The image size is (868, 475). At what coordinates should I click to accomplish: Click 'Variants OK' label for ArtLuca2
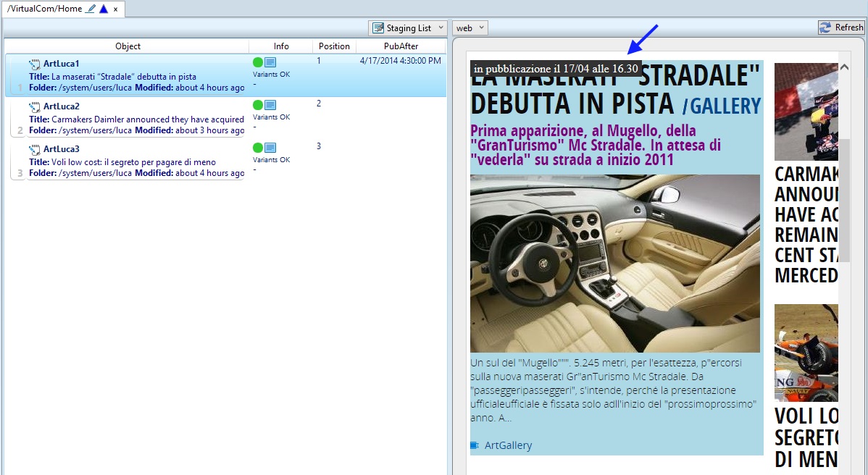(271, 117)
